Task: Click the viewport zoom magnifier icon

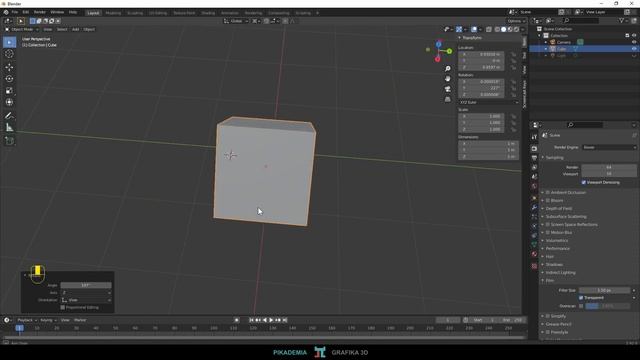Action: click(448, 69)
